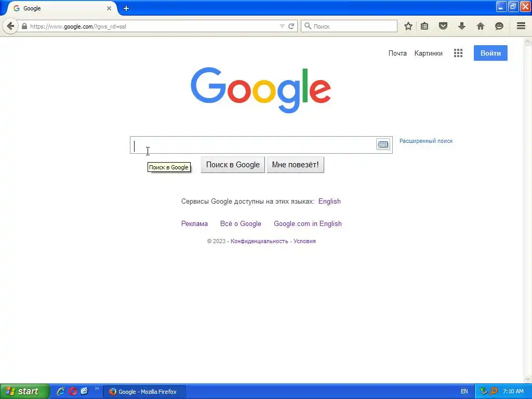Open the Картинки link

(x=428, y=54)
